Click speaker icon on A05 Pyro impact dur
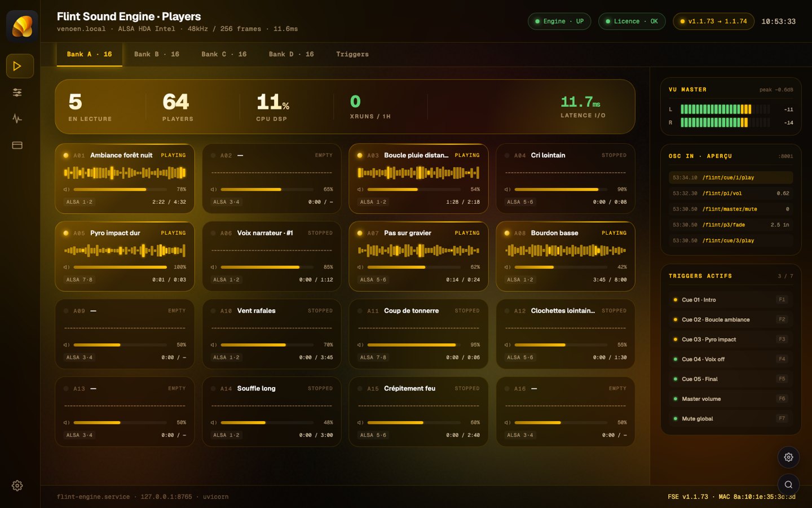This screenshot has width=812, height=508. (67, 267)
